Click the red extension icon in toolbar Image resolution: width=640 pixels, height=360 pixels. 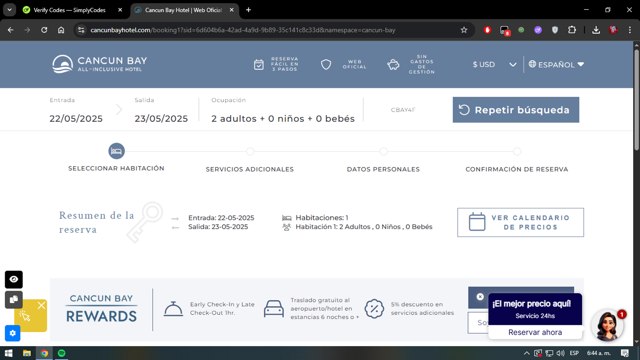(x=487, y=30)
